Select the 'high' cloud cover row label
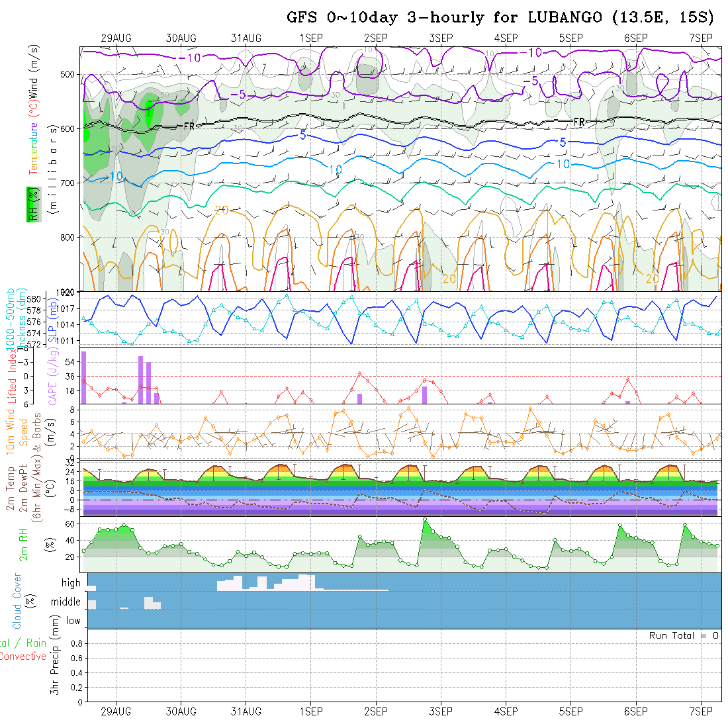The image size is (728, 728). click(x=71, y=583)
